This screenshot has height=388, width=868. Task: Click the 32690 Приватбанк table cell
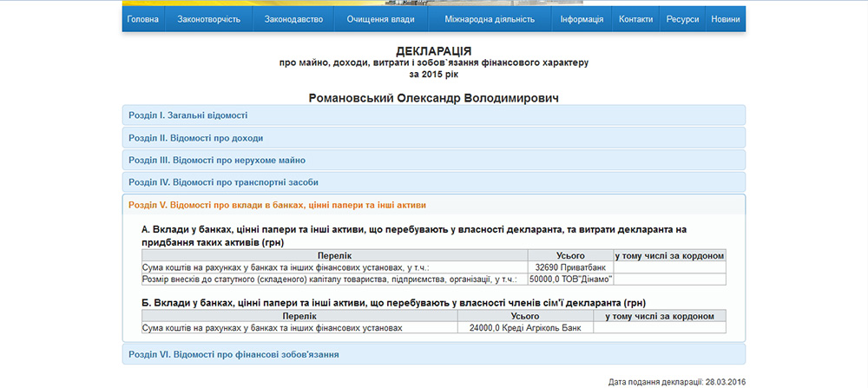(569, 268)
